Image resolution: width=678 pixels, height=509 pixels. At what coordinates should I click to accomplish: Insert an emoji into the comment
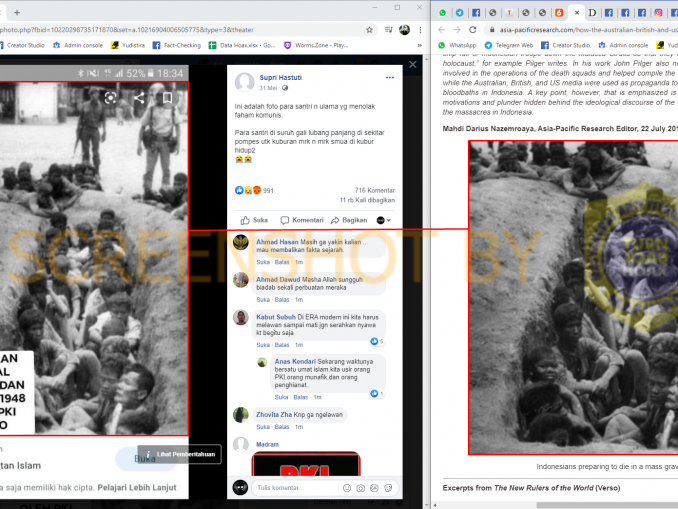(x=347, y=488)
